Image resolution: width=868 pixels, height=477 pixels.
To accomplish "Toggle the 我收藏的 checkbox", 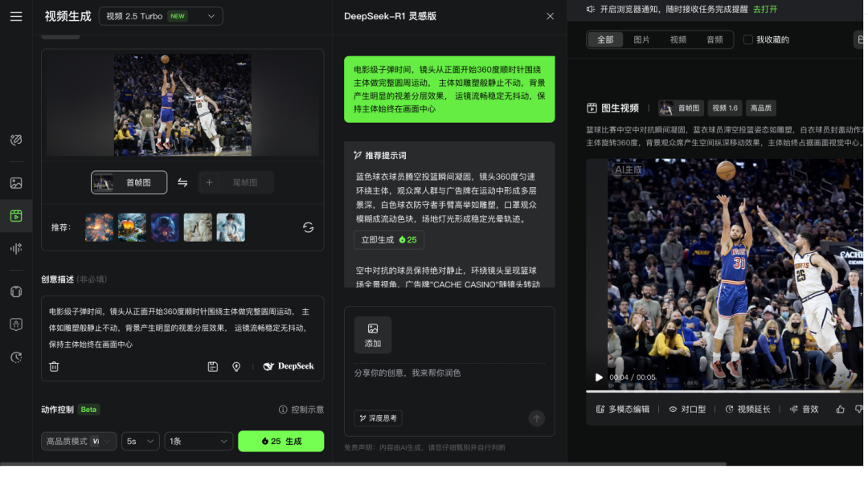I will click(x=748, y=39).
